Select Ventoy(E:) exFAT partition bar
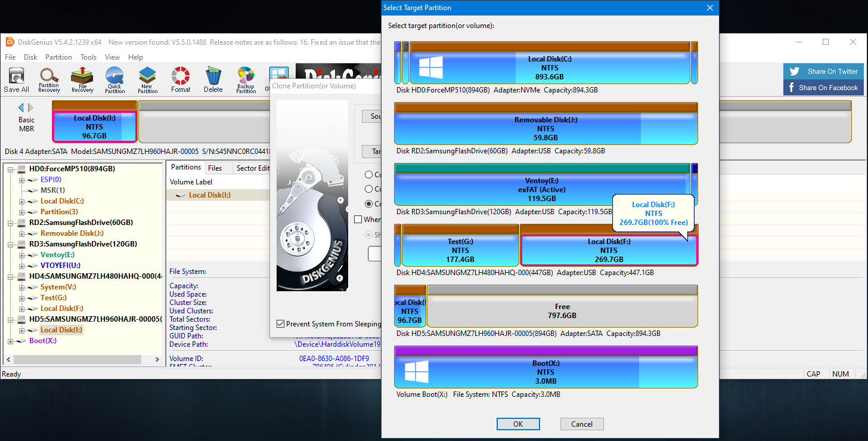Screen dimensions: 868x441 click(542, 184)
